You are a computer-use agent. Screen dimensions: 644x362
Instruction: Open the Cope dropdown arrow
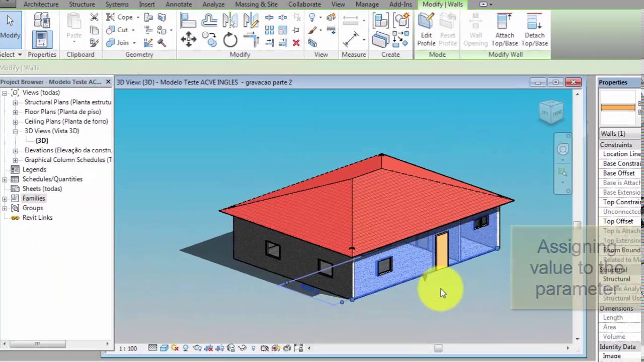click(x=138, y=17)
